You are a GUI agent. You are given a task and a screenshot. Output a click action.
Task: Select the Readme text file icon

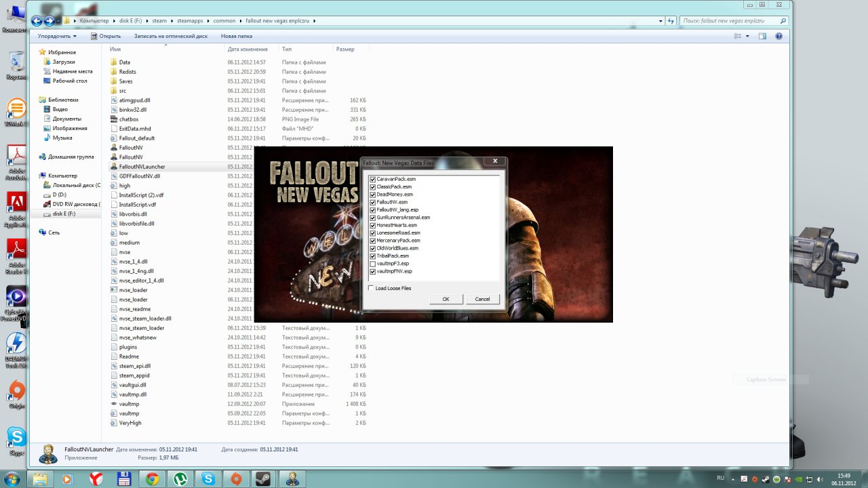click(x=113, y=357)
